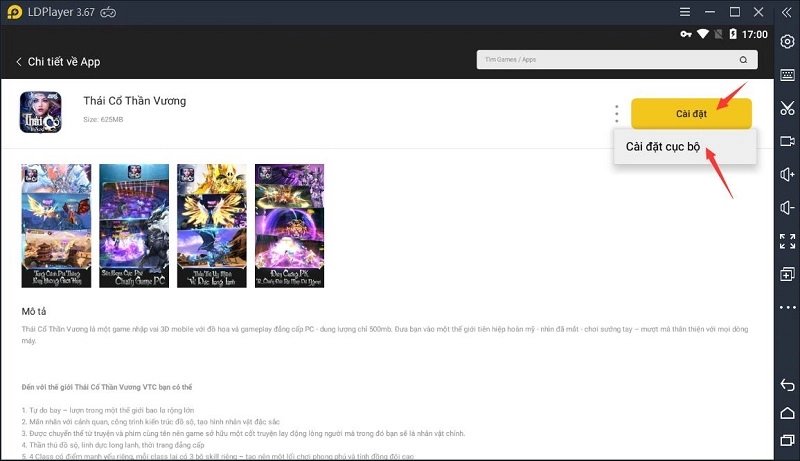
Task: Click the VPN key status icon
Action: (x=686, y=34)
